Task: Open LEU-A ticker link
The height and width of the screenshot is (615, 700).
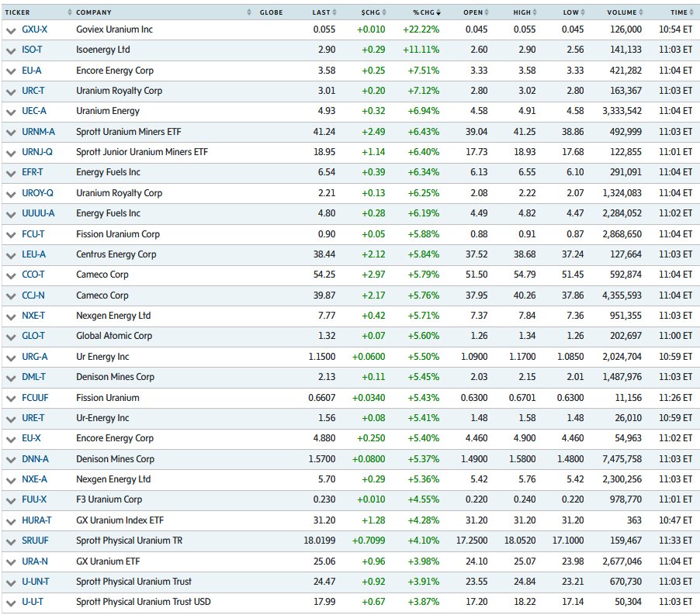Action: (34, 254)
